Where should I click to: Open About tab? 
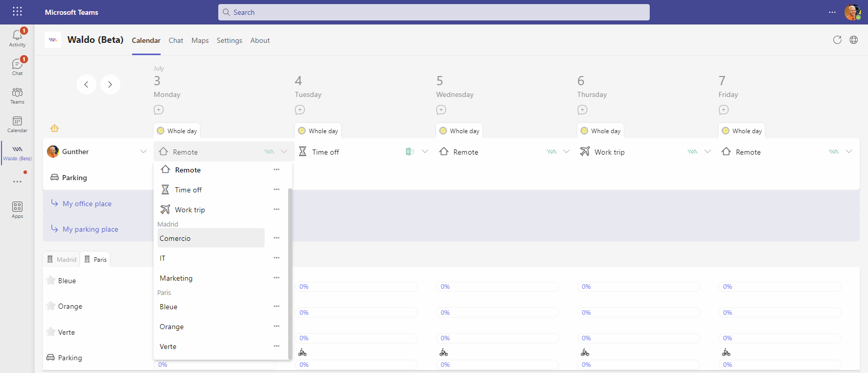point(260,40)
